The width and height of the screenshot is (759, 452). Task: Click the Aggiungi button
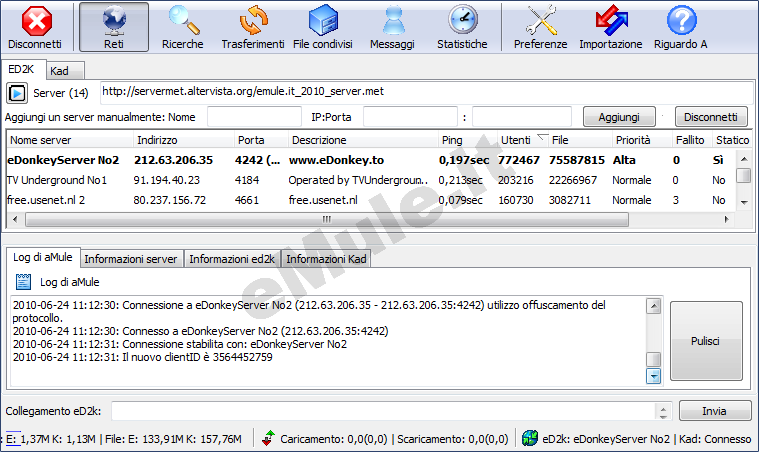coord(619,117)
